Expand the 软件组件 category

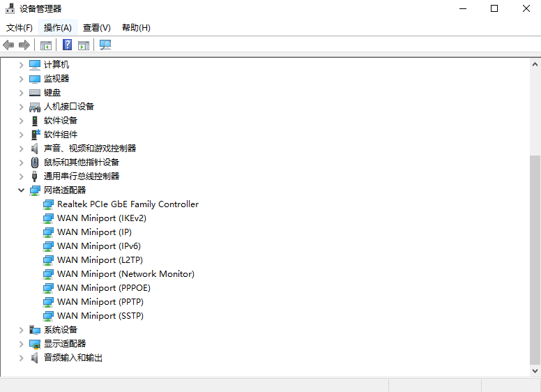(22, 134)
